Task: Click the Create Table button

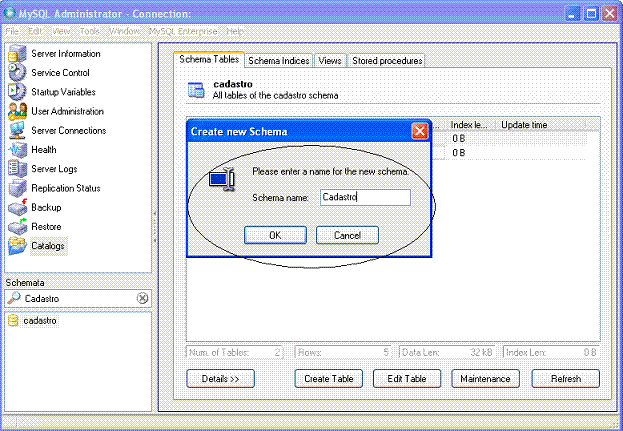Action: click(x=329, y=379)
